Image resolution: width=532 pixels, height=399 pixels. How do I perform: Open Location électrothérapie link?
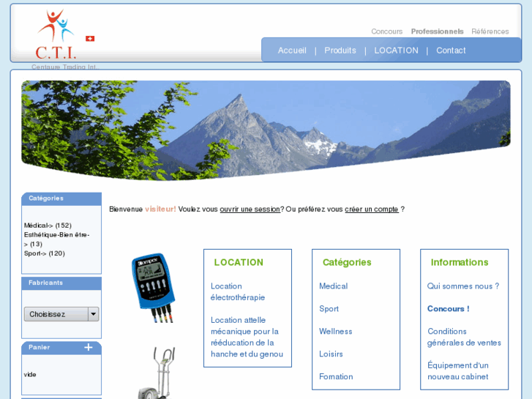[238, 291]
